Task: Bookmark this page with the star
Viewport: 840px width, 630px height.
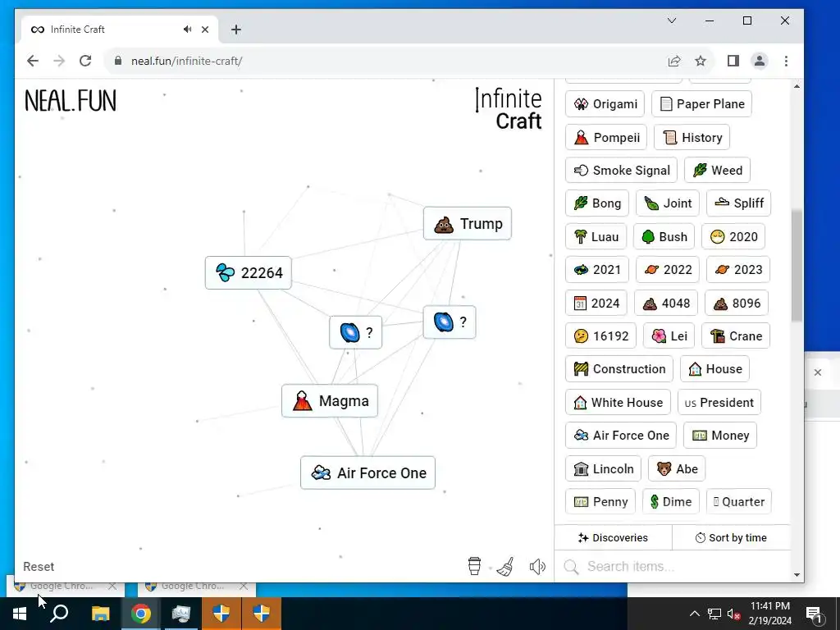Action: pyautogui.click(x=701, y=61)
